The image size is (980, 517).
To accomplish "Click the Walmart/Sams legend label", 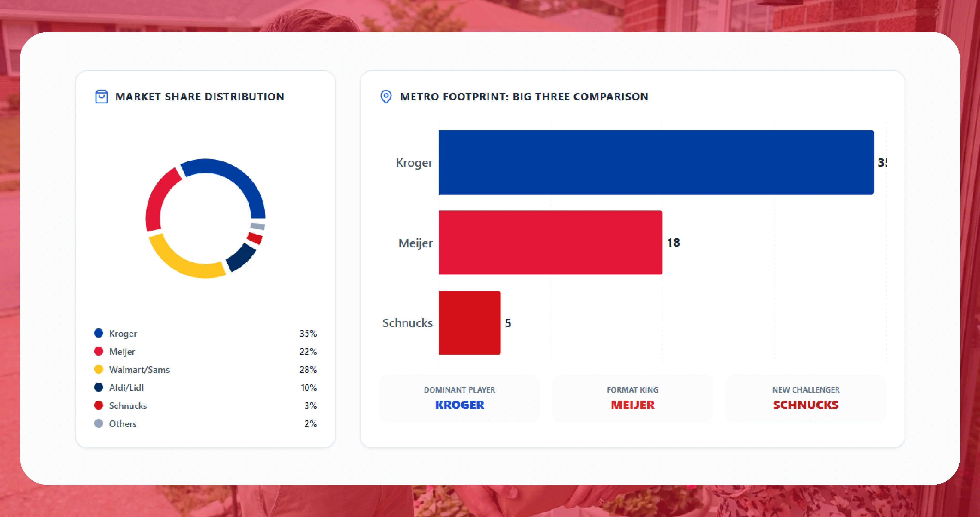I will (139, 369).
